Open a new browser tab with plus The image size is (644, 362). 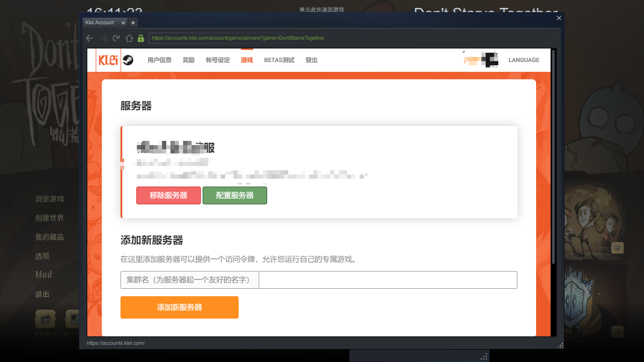pyautogui.click(x=133, y=22)
